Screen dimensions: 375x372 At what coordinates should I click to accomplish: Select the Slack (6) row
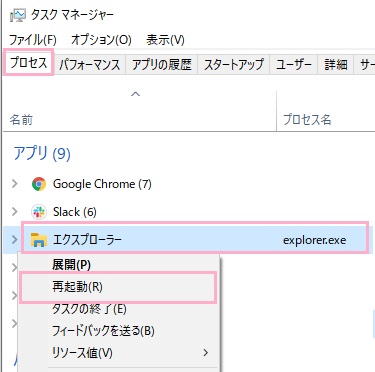pyautogui.click(x=189, y=212)
